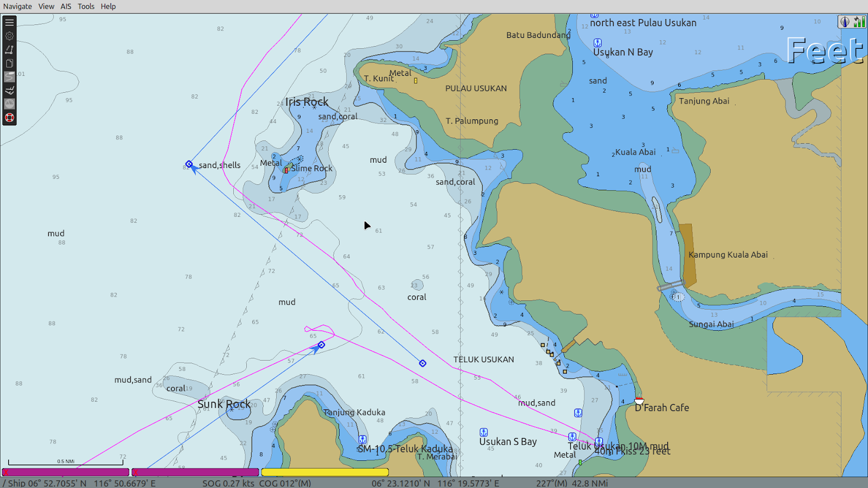Select the second magenta chart bar
The width and height of the screenshot is (868, 488).
click(195, 472)
